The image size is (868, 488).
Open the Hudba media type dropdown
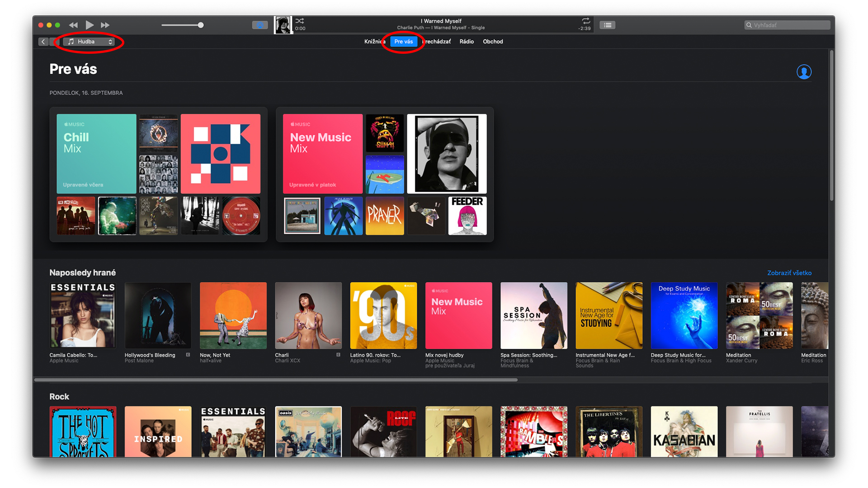click(x=89, y=42)
